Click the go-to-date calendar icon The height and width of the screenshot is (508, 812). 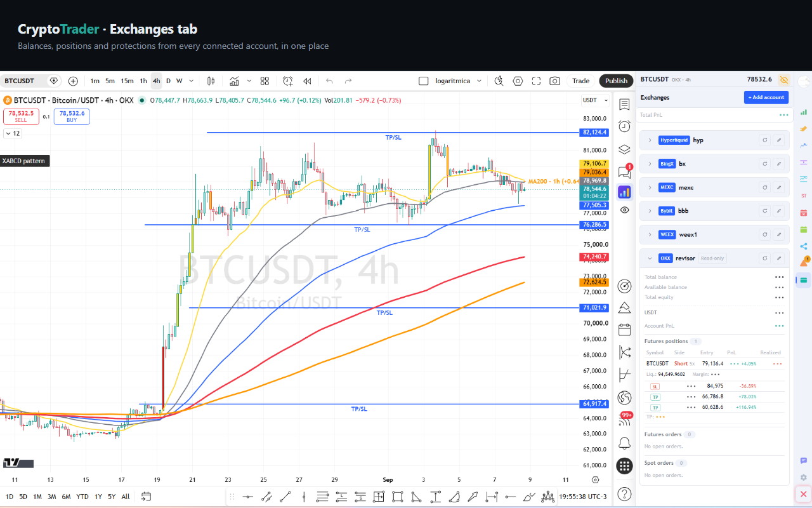click(x=146, y=497)
